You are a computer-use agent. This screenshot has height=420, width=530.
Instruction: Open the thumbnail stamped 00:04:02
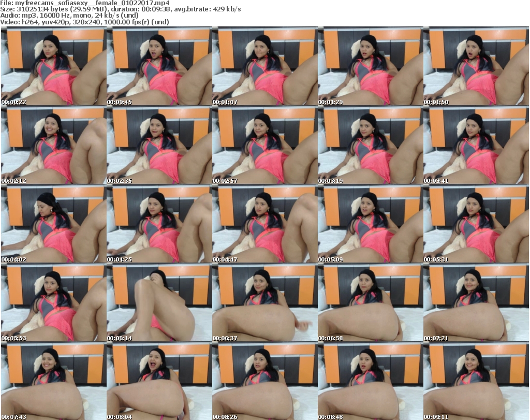(x=54, y=224)
